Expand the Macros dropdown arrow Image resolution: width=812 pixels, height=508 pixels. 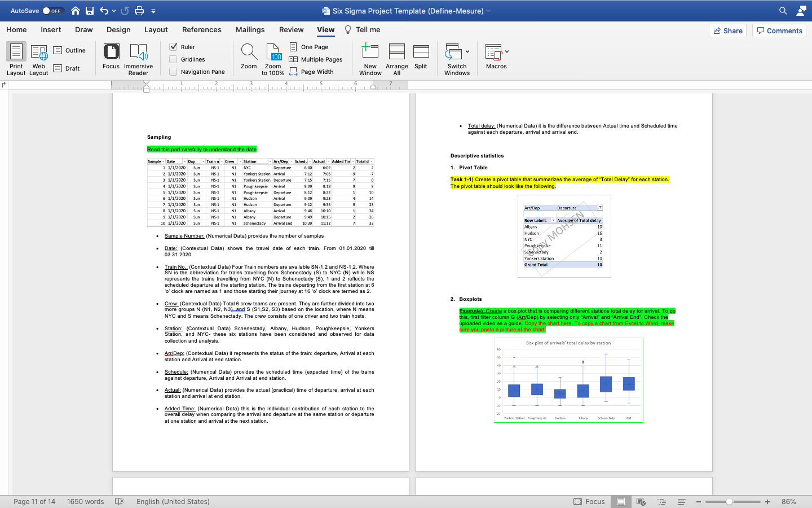click(x=506, y=50)
